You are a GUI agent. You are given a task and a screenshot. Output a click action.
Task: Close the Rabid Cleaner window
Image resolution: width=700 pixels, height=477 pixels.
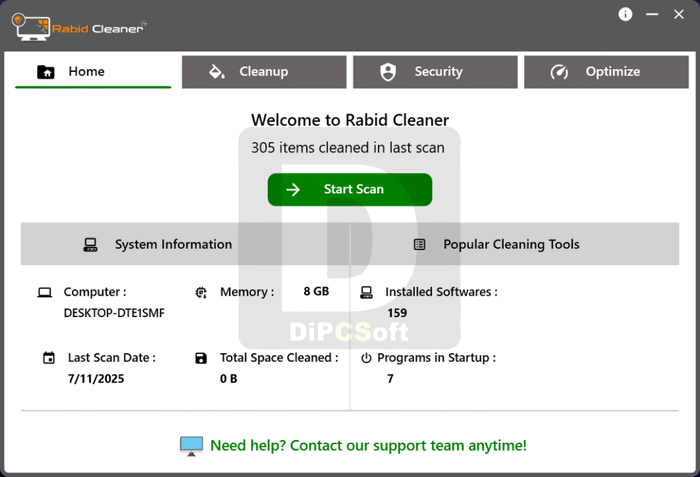click(x=679, y=14)
